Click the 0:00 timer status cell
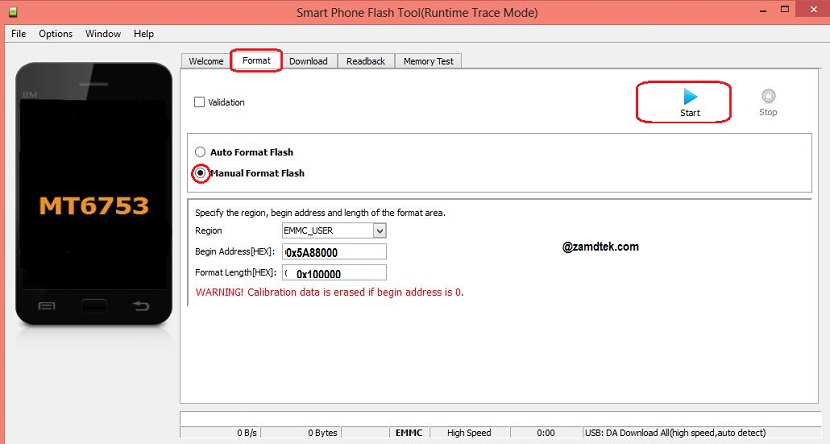The width and height of the screenshot is (830, 444). (546, 433)
